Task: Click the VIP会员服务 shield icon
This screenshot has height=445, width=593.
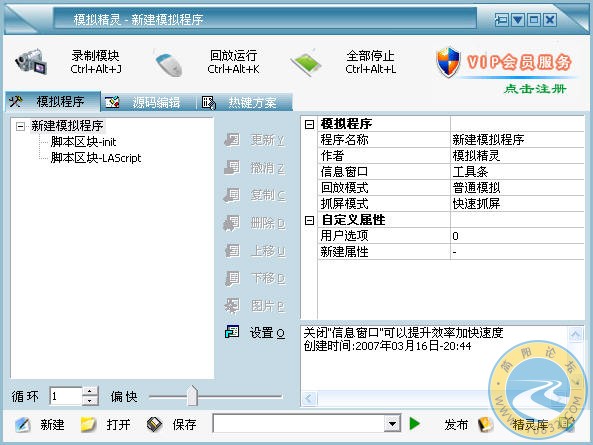Action: click(x=448, y=62)
